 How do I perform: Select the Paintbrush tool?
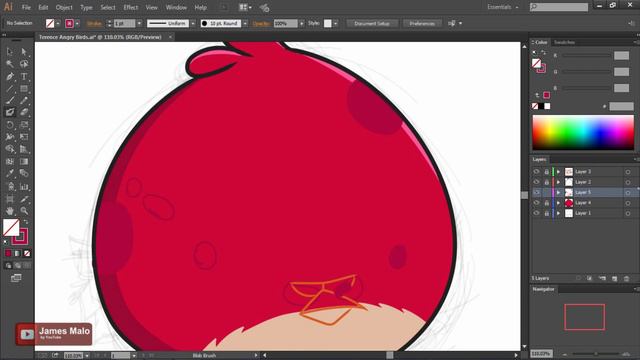(10, 100)
